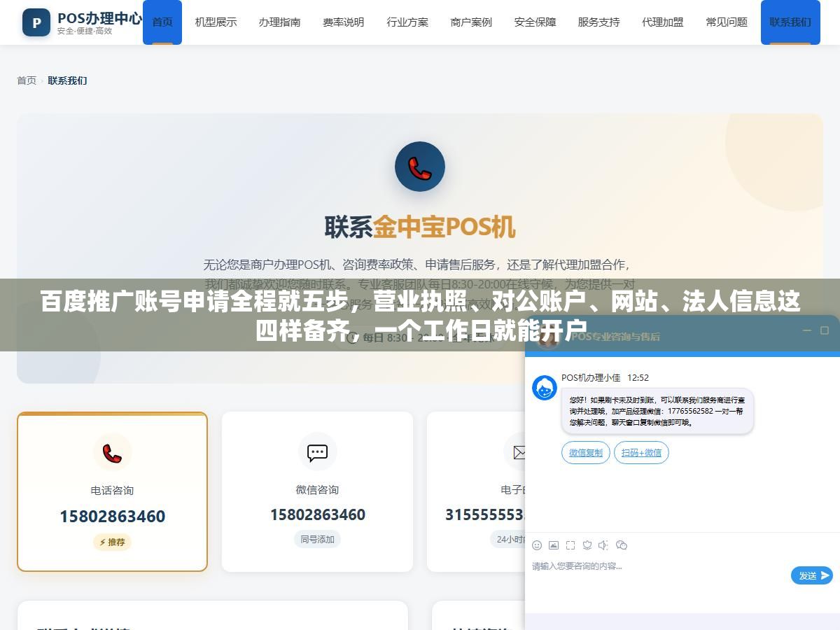Viewport: 840px width, 630px height.
Task: Select 行业方案 navigation item
Action: 407,22
